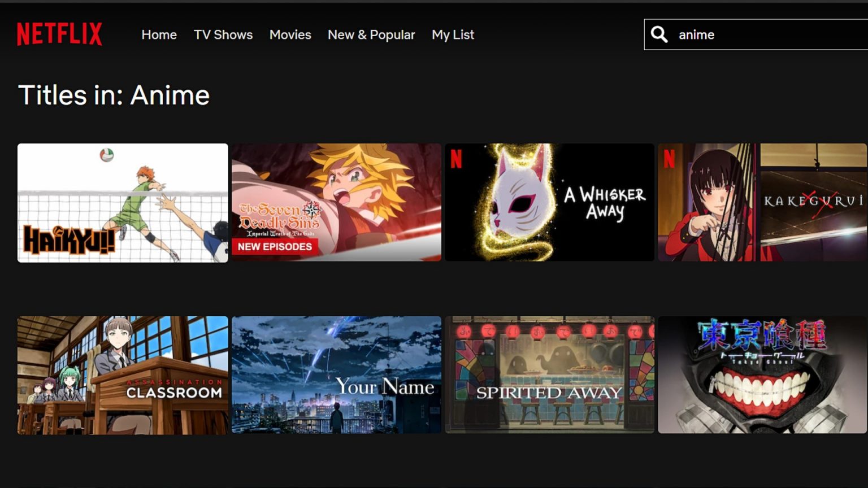Click the search magnifier icon
868x488 pixels.
tap(659, 34)
